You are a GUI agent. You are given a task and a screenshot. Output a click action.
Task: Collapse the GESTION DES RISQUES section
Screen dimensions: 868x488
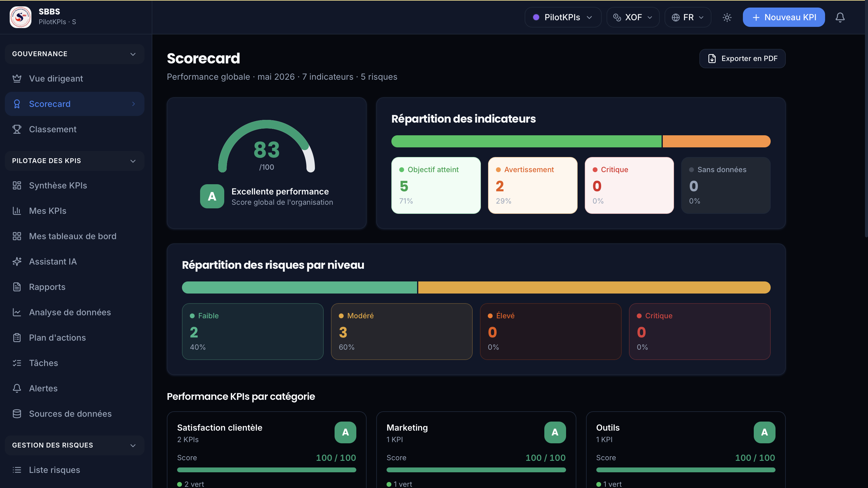[74, 445]
